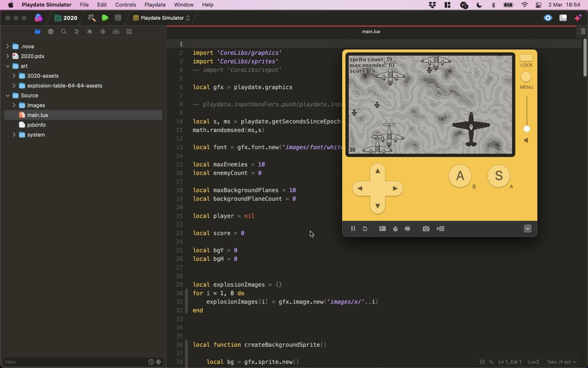Expand the 2020-assets folder
The height and width of the screenshot is (368, 588).
(x=14, y=76)
